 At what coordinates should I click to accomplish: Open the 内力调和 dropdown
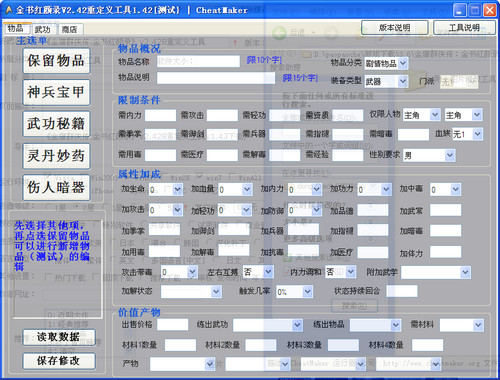click(341, 272)
